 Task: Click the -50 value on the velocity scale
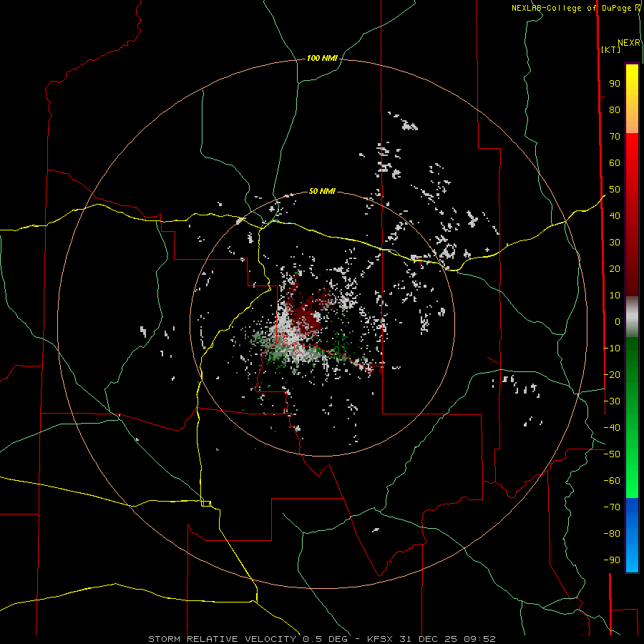[x=612, y=454]
